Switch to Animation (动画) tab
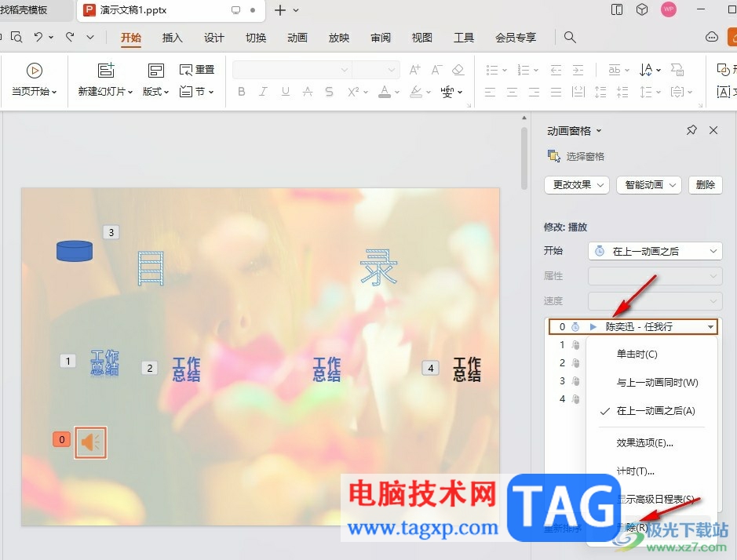 coord(297,38)
